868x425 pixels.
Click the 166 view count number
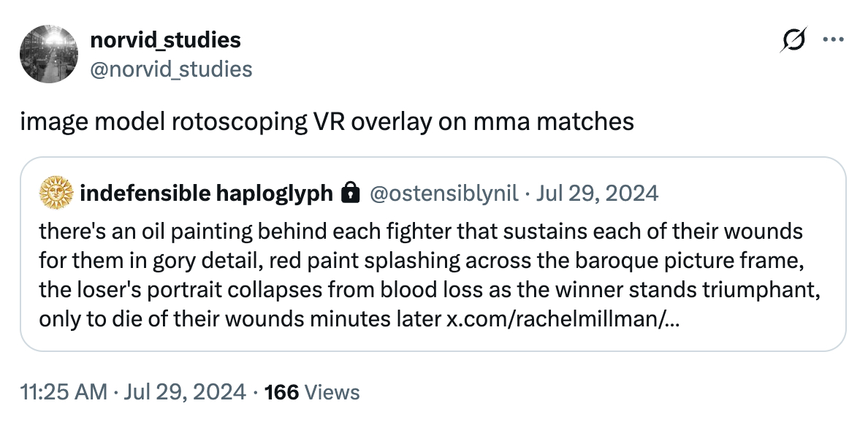pos(281,392)
